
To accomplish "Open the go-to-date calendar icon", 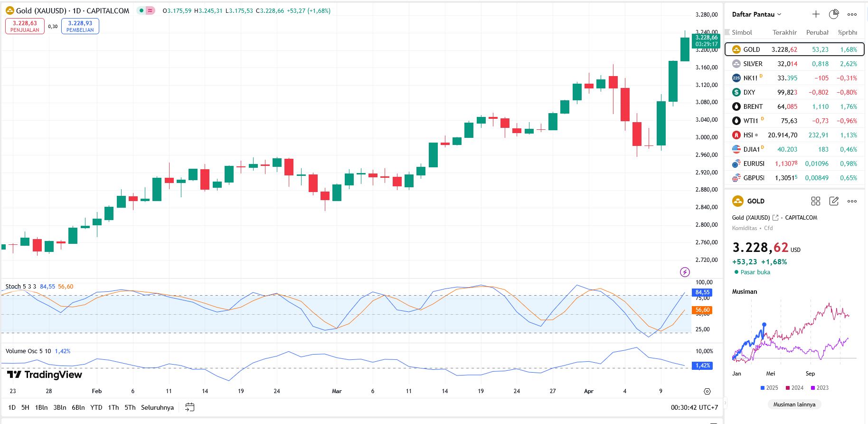I will (190, 407).
